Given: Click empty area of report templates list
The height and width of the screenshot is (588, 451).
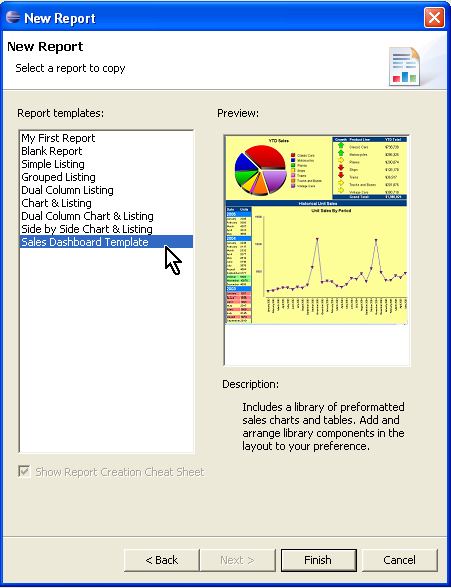Looking at the screenshot, I should click(106, 349).
